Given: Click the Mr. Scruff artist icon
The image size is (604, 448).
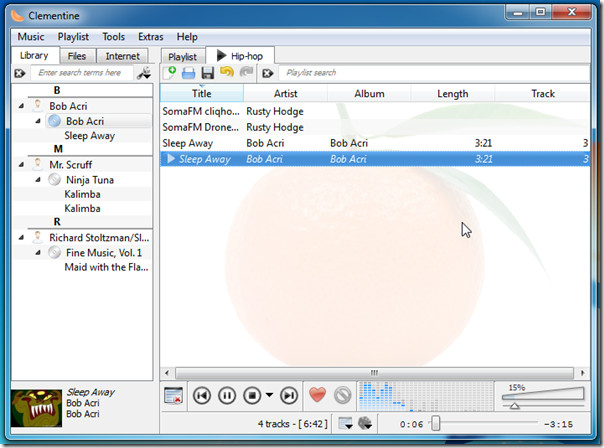Looking at the screenshot, I should click(x=38, y=164).
